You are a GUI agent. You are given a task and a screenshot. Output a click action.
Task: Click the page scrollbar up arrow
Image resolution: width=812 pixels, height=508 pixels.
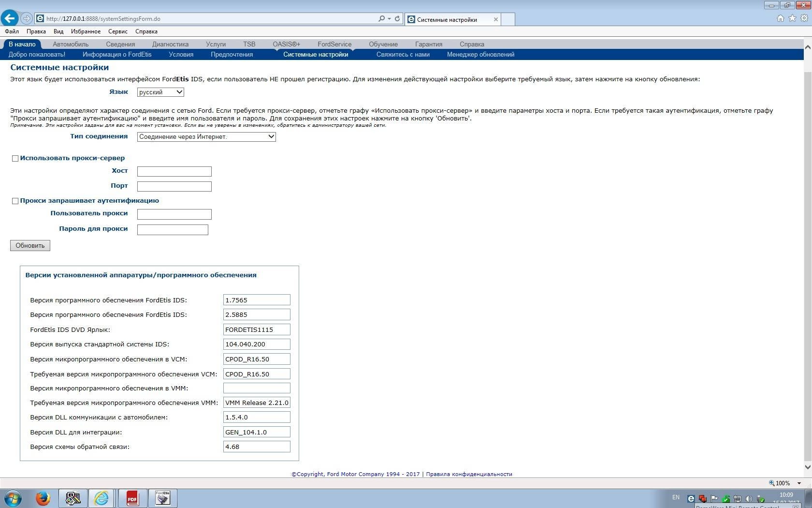(807, 46)
